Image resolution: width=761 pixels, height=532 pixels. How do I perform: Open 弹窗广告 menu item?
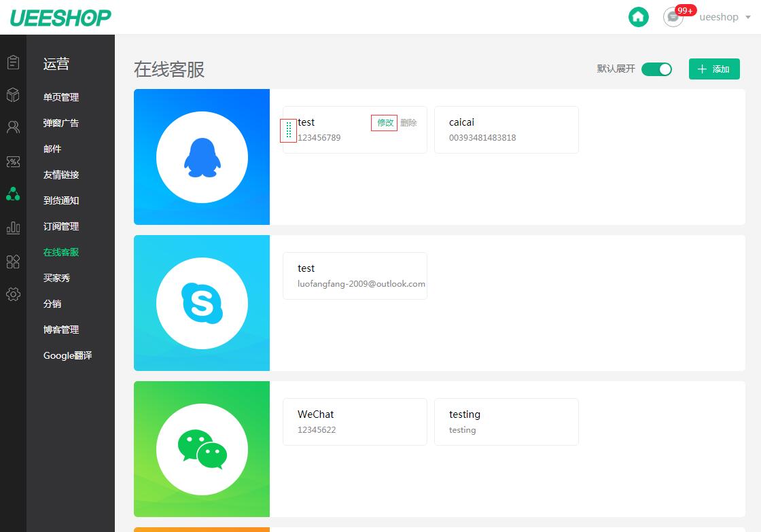tap(61, 123)
